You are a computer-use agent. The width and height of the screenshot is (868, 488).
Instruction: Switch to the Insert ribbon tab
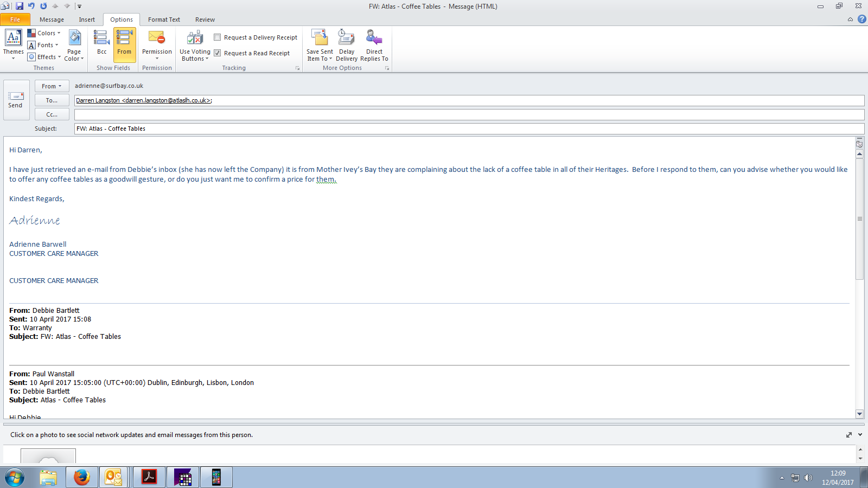pos(87,20)
